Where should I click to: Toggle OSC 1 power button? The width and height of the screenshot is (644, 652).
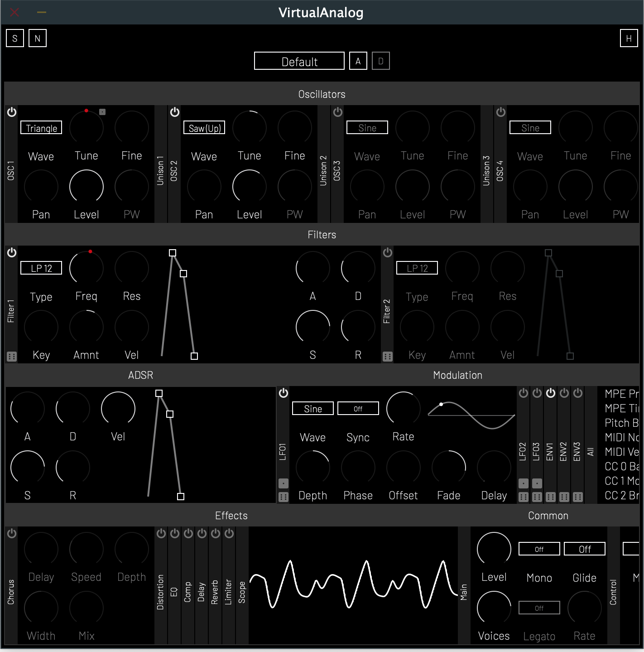pyautogui.click(x=12, y=112)
